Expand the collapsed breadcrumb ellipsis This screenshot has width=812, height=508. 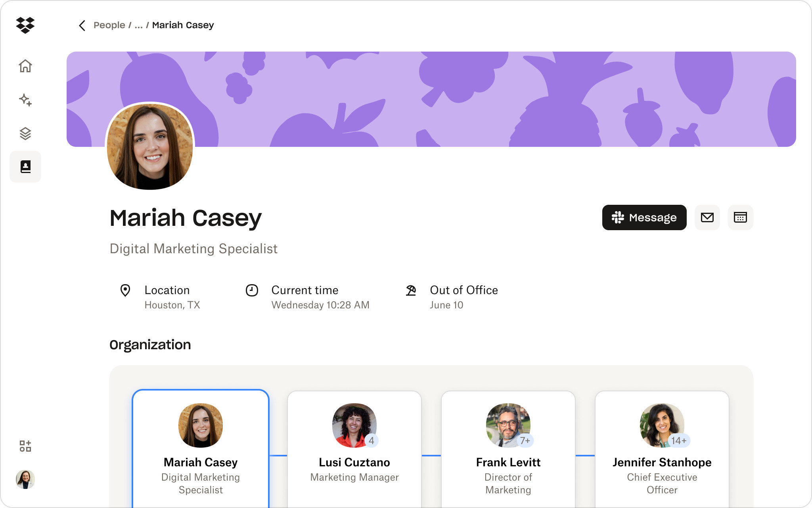(x=138, y=25)
